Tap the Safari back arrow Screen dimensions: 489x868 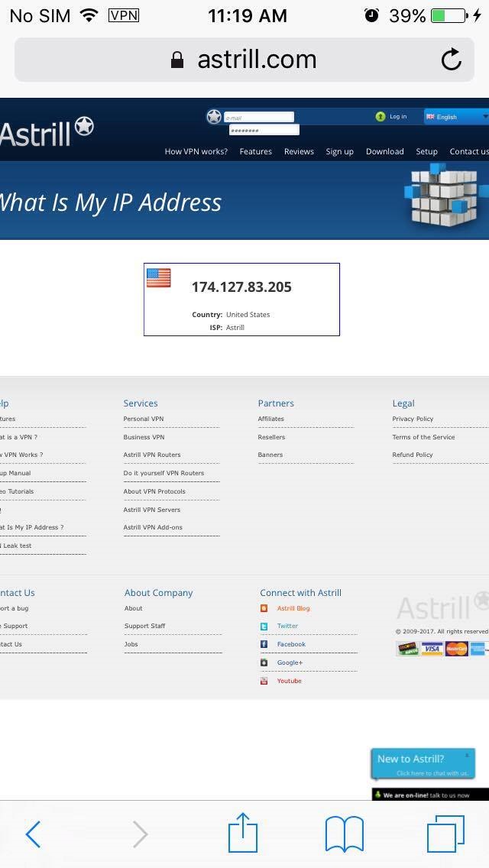[x=33, y=834]
